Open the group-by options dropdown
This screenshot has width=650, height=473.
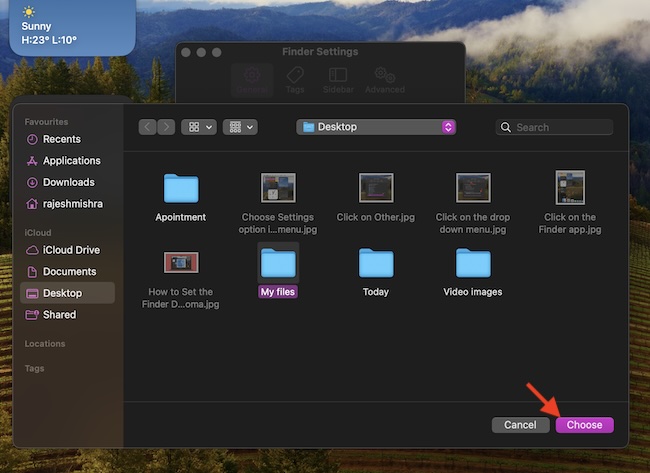[241, 127]
